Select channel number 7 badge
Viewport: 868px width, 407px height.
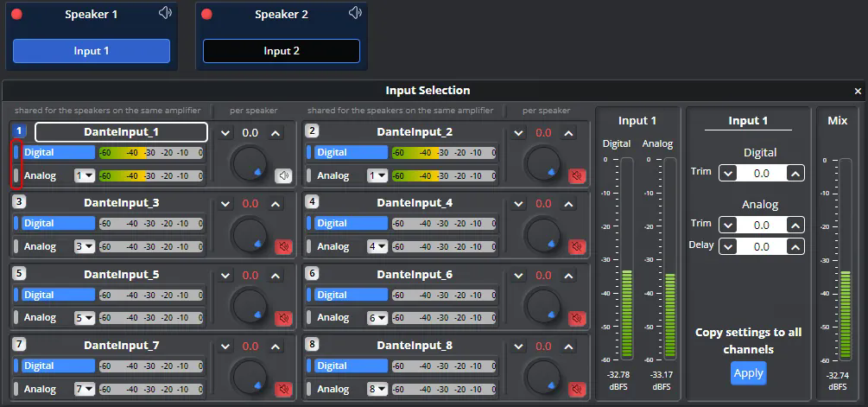[x=19, y=345]
